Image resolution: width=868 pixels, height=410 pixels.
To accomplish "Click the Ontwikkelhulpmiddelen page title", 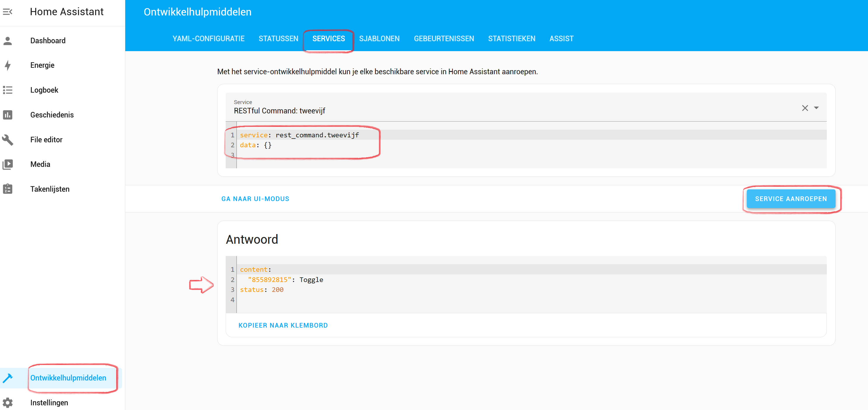I will pos(197,12).
